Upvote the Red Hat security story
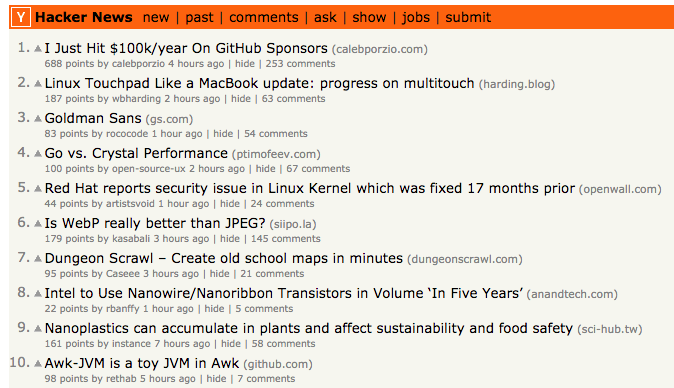 (38, 188)
